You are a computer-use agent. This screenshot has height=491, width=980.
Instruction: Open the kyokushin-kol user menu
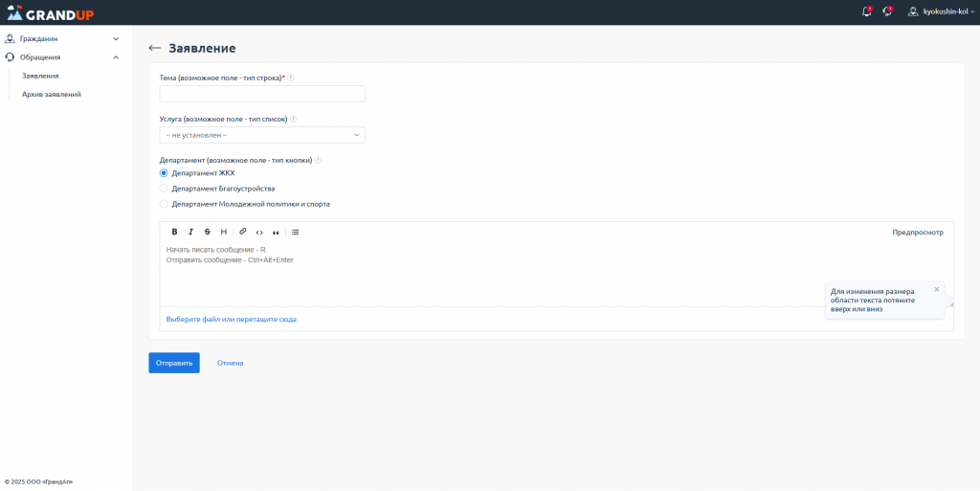click(941, 11)
